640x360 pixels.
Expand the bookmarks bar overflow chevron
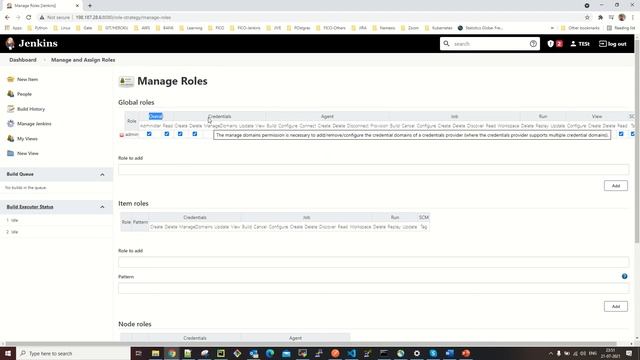click(552, 28)
